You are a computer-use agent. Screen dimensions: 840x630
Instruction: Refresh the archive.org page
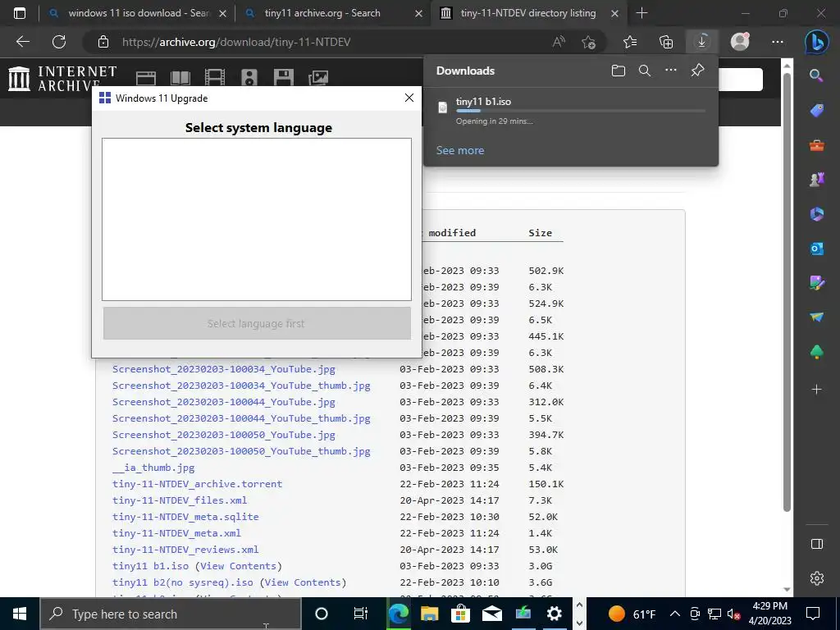(x=59, y=42)
